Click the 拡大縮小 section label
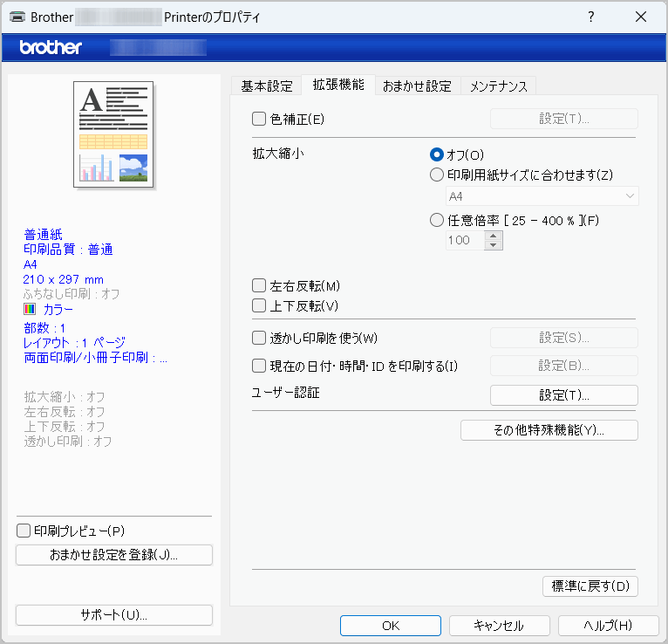The height and width of the screenshot is (644, 668). point(278,154)
